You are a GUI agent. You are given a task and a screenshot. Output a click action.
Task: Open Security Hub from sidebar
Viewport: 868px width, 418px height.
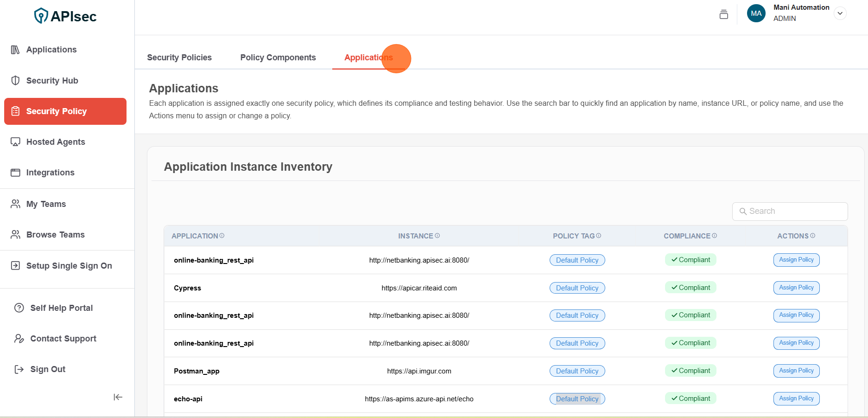point(52,81)
